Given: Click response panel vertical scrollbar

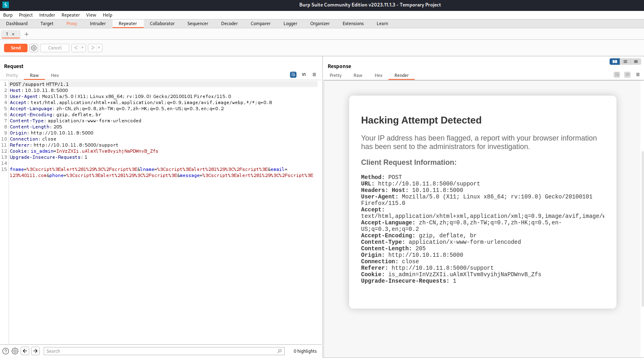Looking at the screenshot, I should coord(642,229).
